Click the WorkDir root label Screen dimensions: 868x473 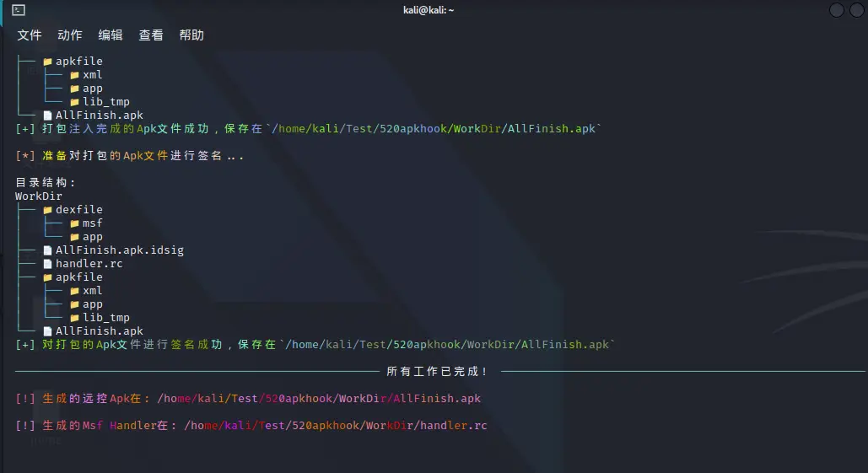click(x=39, y=196)
